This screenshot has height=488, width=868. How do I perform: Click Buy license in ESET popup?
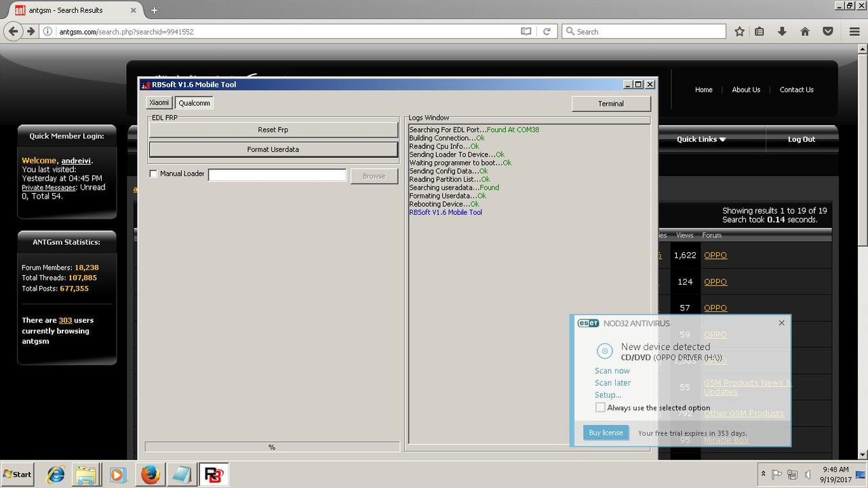[x=606, y=432]
